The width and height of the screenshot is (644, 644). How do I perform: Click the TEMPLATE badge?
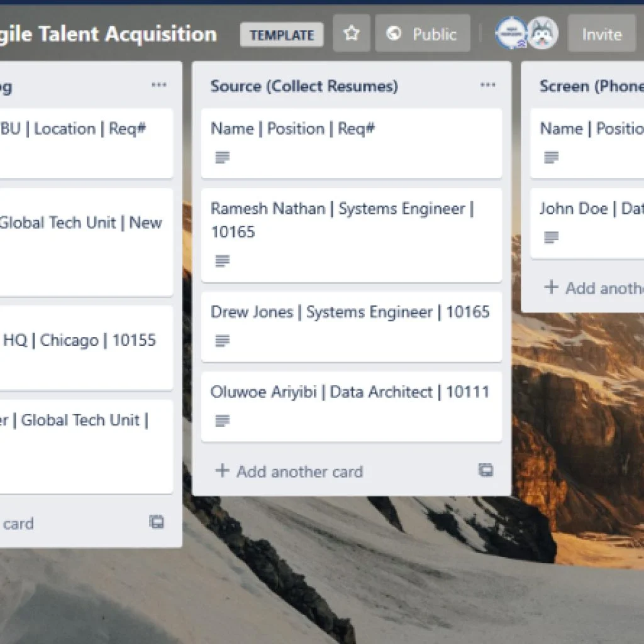pos(282,35)
